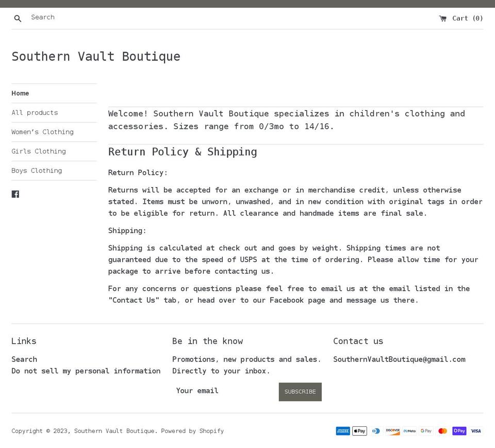Open the shopping cart icon
The image size is (495, 448).
point(444,18)
